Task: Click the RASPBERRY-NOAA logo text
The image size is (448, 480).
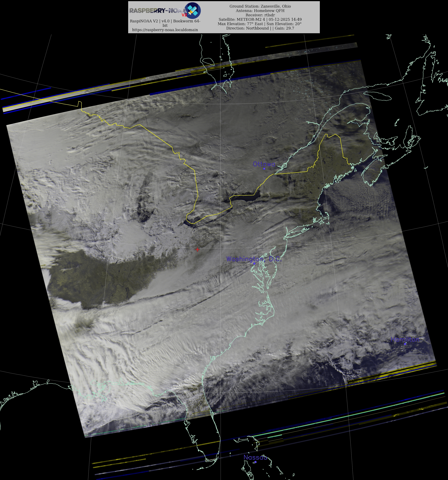Action: (157, 11)
